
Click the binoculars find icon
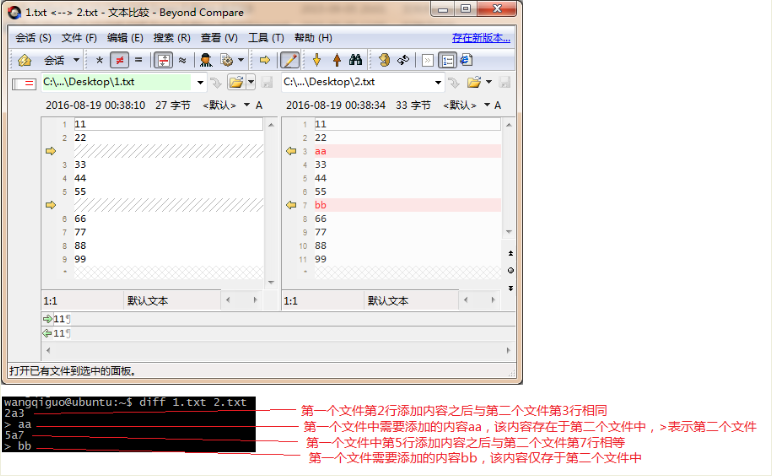pos(355,60)
